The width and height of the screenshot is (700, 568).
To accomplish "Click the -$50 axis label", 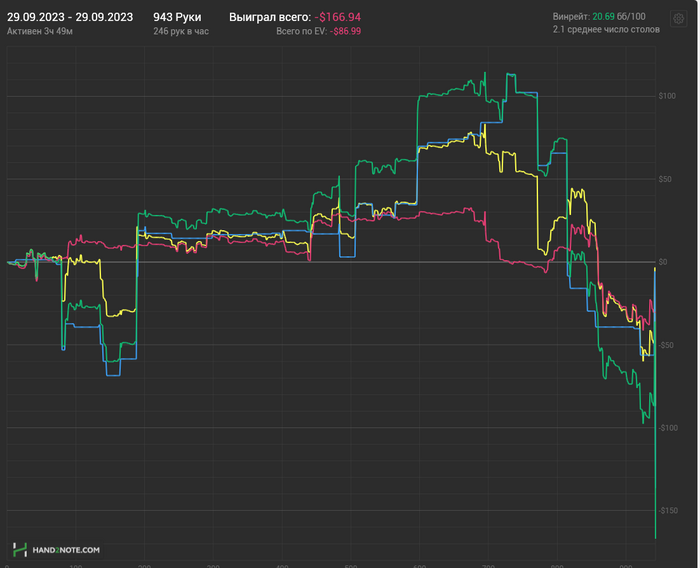I will point(666,345).
